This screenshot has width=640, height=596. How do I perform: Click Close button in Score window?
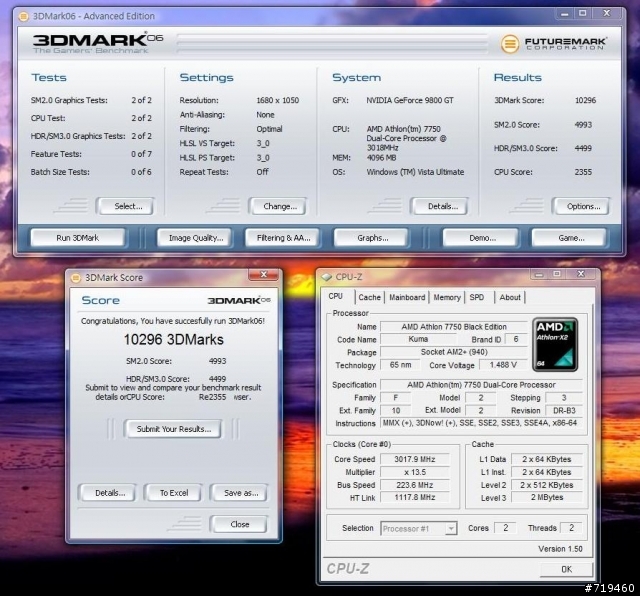239,524
